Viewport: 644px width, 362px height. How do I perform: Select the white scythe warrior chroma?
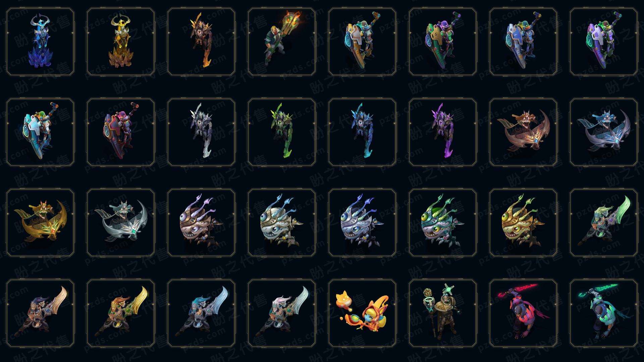[x=201, y=132]
